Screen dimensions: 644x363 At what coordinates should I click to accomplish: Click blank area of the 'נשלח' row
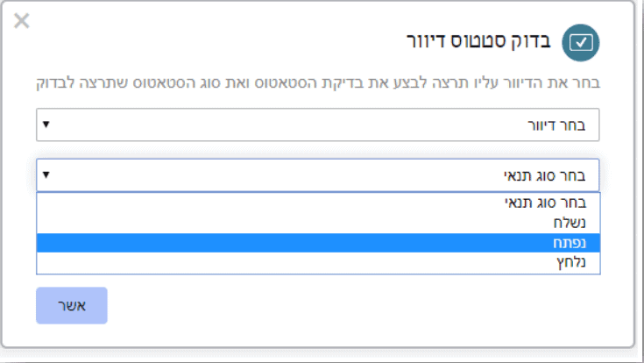[287, 223]
